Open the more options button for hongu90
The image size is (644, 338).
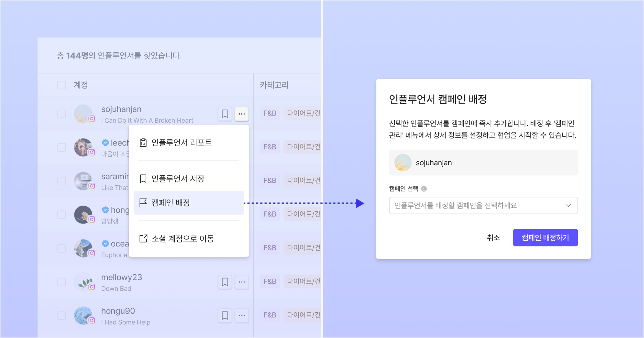click(x=242, y=315)
